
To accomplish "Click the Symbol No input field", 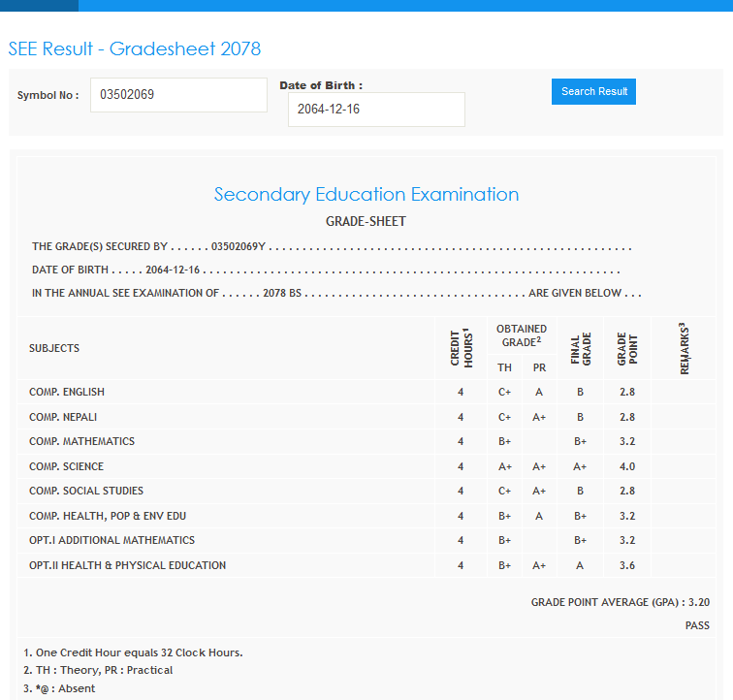I will (178, 95).
